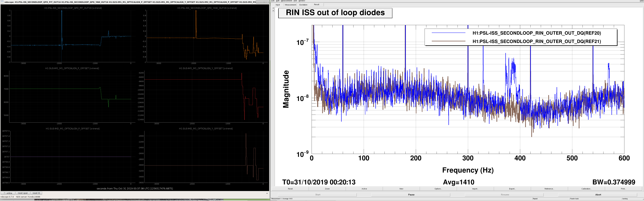This screenshot has width=644, height=201.
Task: Click the online play button in ndscope
Action: [x=8, y=193]
